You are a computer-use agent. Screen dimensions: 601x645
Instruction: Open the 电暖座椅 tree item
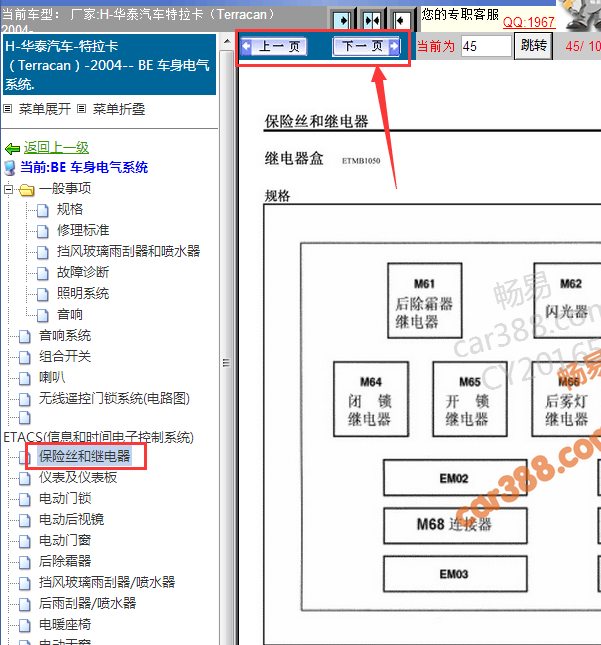click(x=65, y=624)
